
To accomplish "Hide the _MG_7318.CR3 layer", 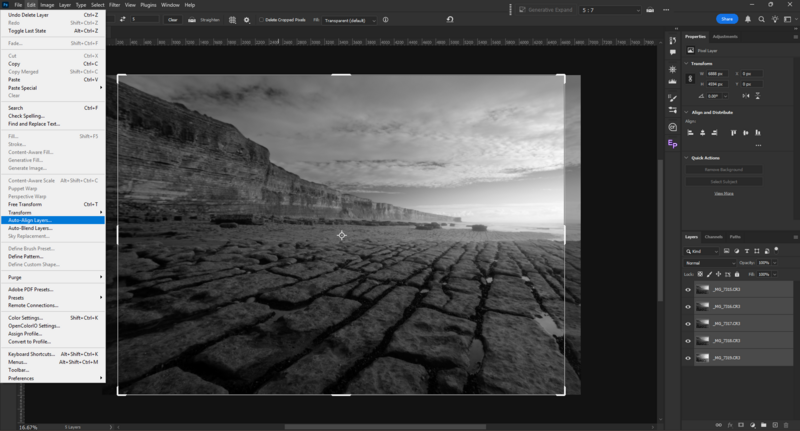I will (x=688, y=341).
